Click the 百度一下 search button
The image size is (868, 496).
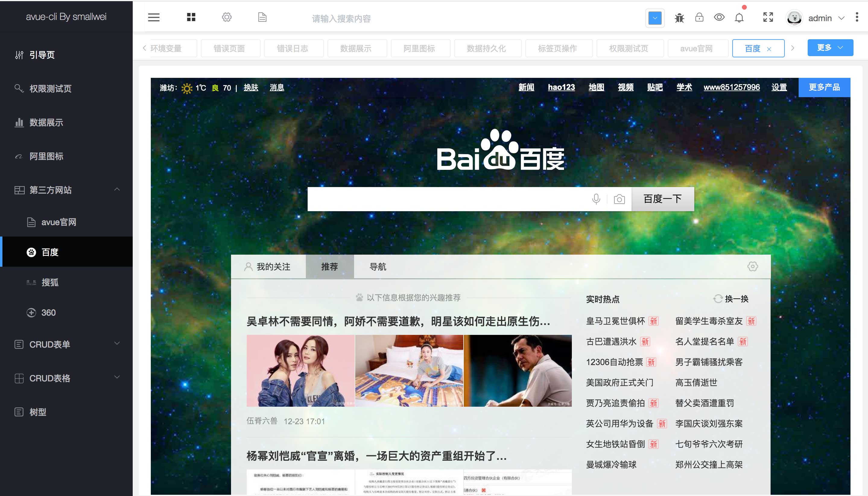662,199
